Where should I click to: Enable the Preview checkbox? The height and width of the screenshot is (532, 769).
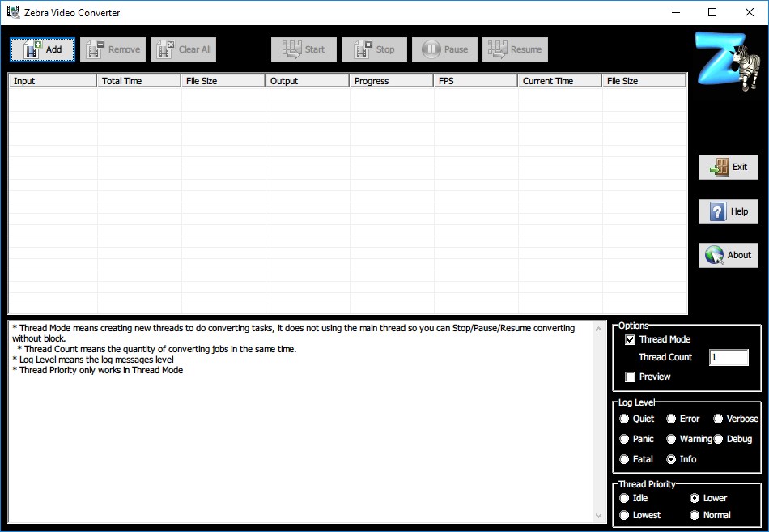(631, 377)
